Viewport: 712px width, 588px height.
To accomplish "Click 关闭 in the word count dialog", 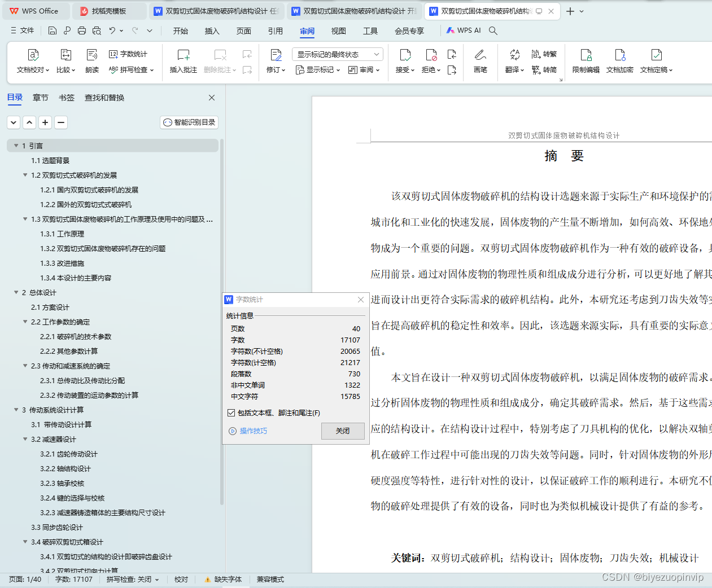I will pos(343,431).
